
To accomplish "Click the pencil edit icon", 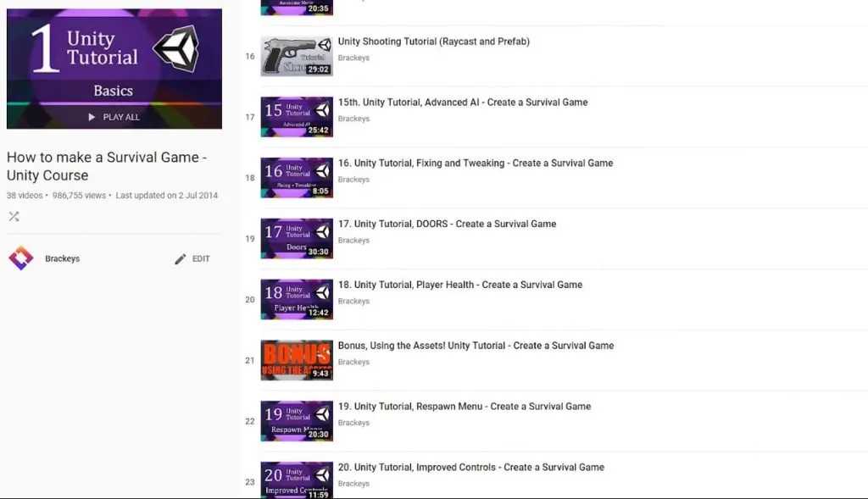I will (181, 259).
